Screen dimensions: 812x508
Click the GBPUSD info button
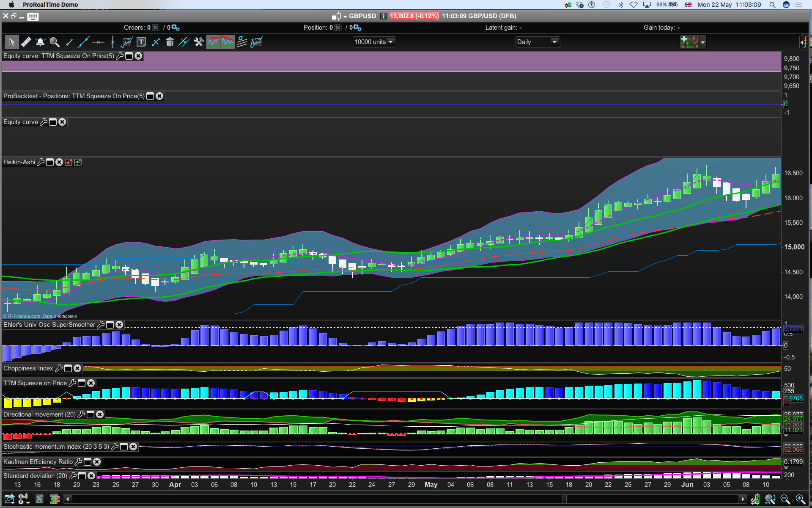(383, 16)
